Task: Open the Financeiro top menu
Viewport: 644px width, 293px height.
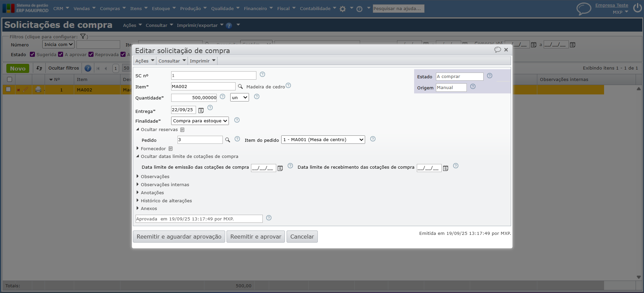Action: [x=258, y=8]
